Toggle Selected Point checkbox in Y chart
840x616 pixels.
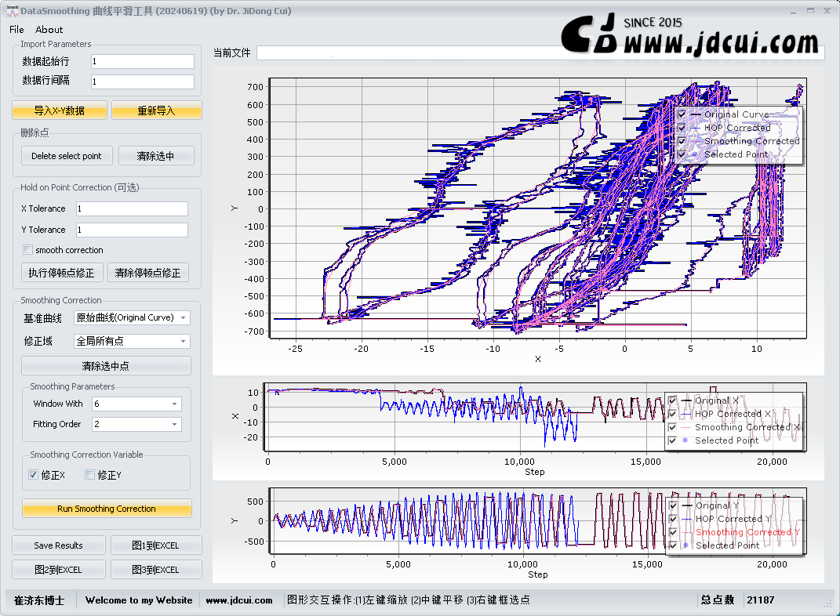(674, 546)
